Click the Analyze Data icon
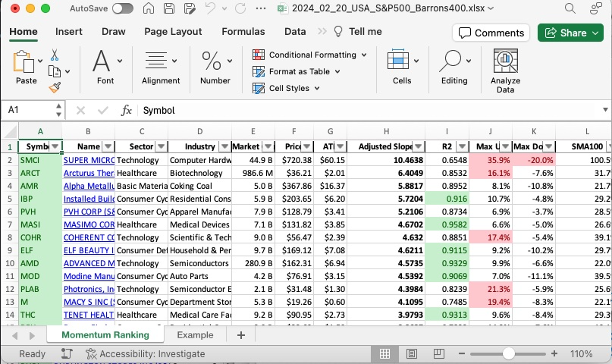Image resolution: width=612 pixels, height=364 pixels. click(505, 61)
